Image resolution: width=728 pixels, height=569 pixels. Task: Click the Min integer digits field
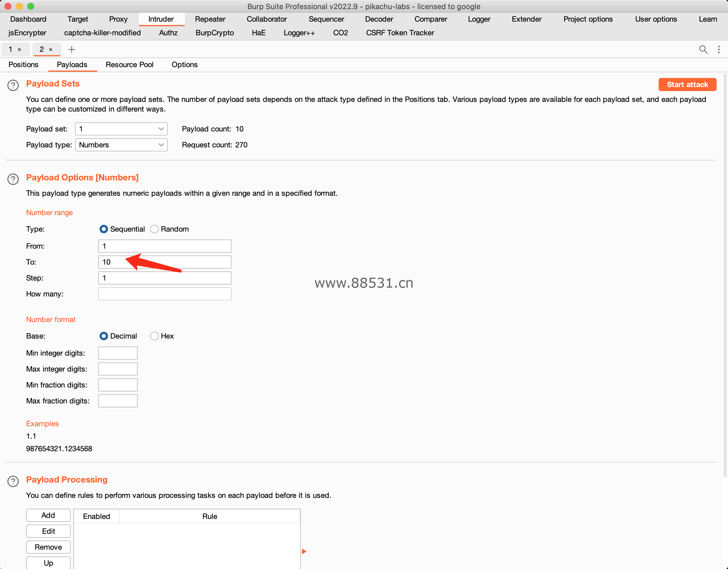pyautogui.click(x=118, y=353)
